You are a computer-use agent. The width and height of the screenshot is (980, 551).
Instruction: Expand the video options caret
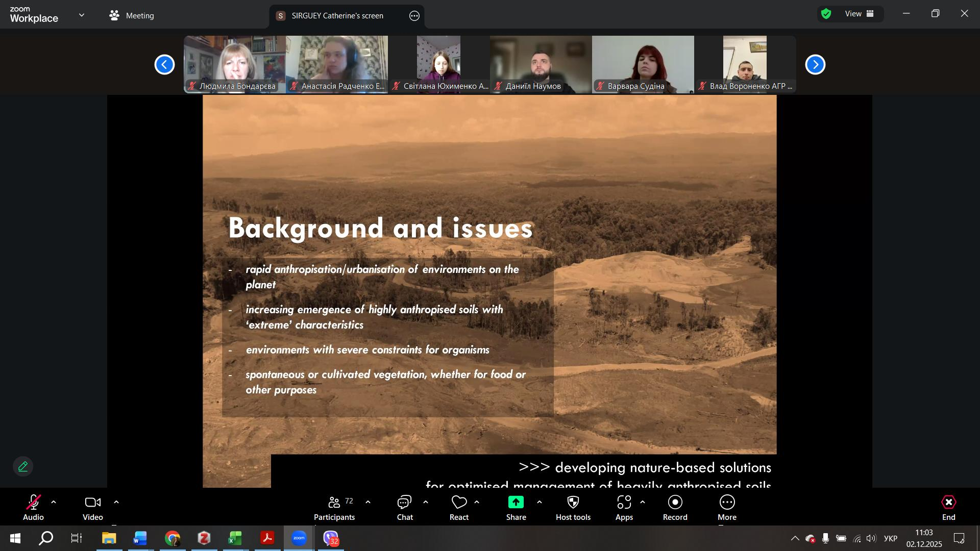click(116, 503)
